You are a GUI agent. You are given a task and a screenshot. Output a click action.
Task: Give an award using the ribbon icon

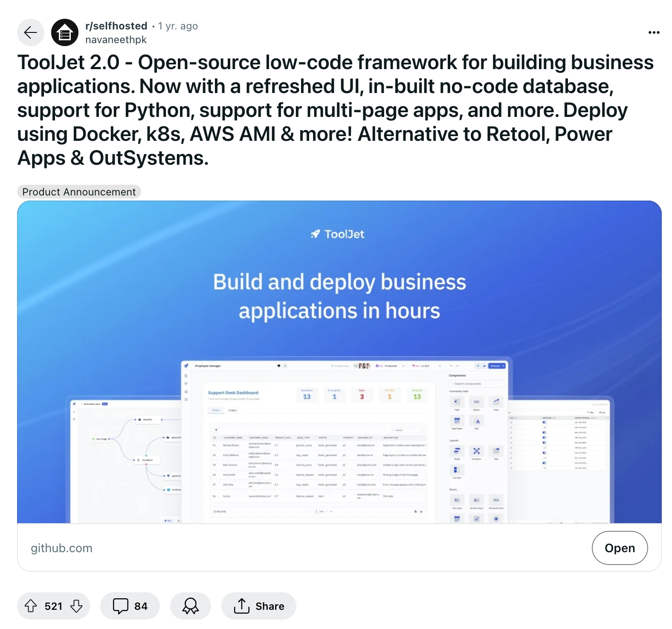click(x=190, y=606)
